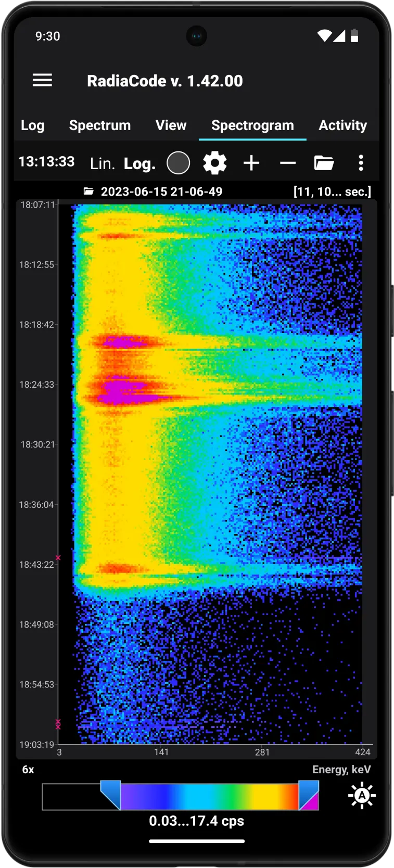Switch to linear scale Lin.

[x=102, y=164]
